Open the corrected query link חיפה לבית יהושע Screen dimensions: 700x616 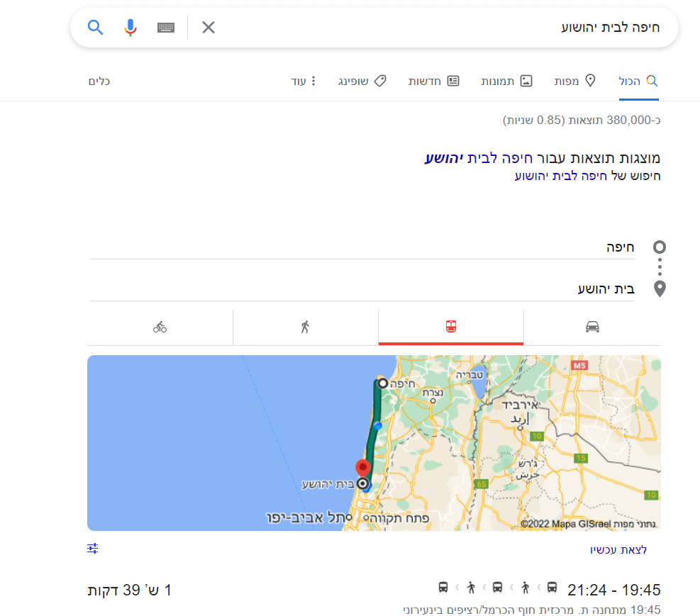(x=479, y=158)
